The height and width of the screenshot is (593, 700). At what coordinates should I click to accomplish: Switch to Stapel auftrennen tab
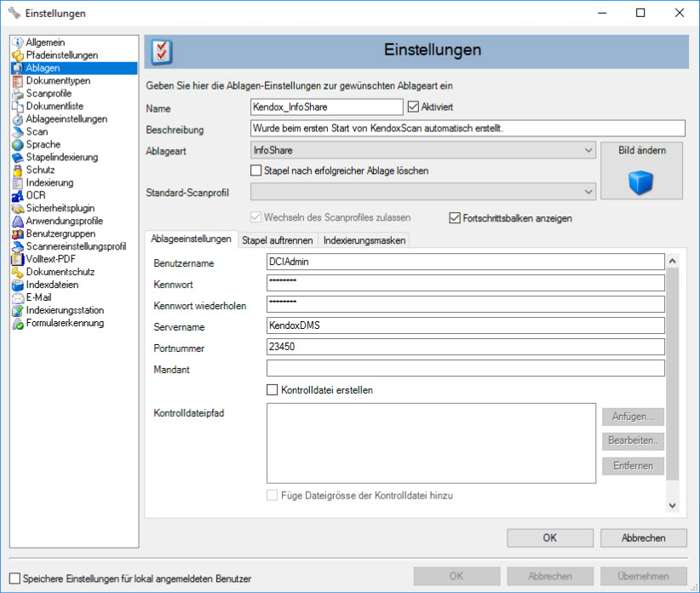[277, 240]
